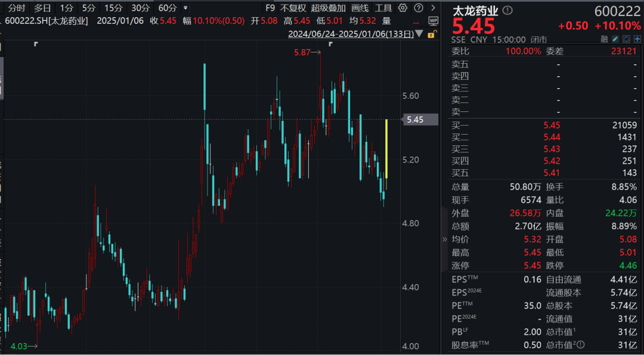Click the 买四 bid price 5.42
Viewport: 644px width, 355px height.
[552, 161]
